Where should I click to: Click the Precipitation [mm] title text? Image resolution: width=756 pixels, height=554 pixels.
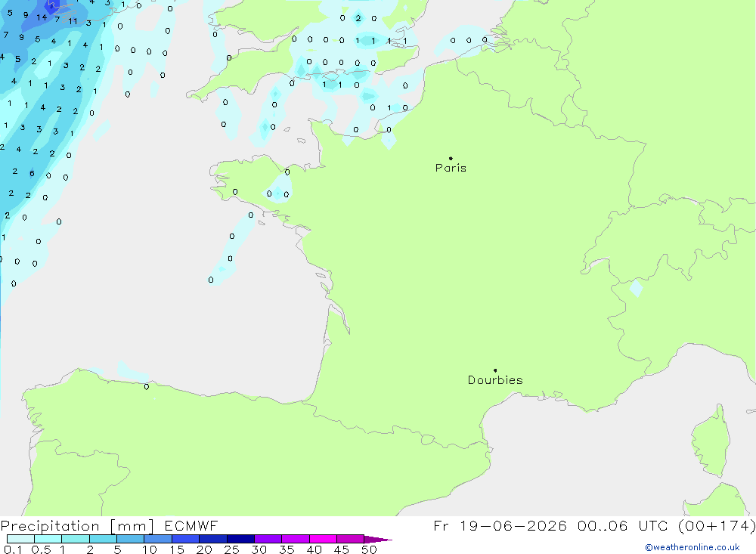click(x=77, y=525)
